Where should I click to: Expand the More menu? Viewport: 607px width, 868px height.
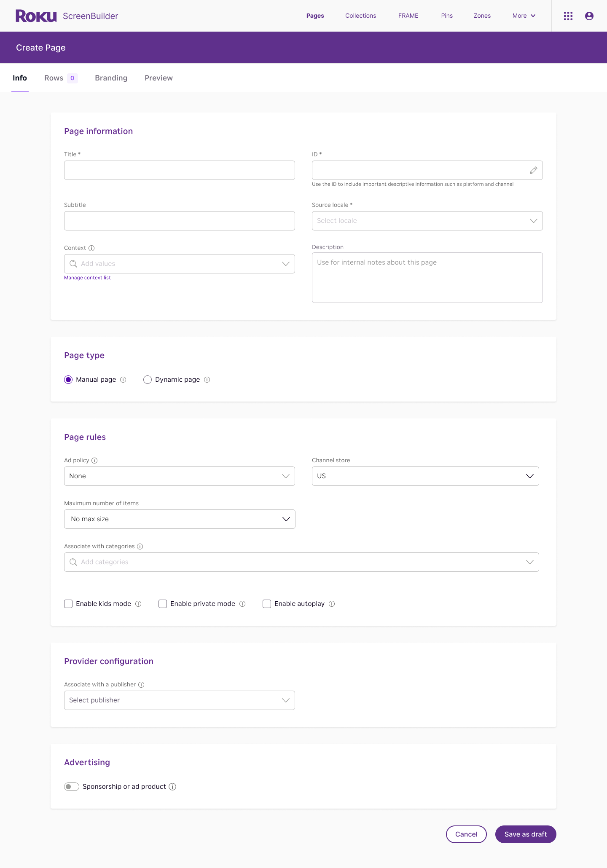click(x=524, y=16)
